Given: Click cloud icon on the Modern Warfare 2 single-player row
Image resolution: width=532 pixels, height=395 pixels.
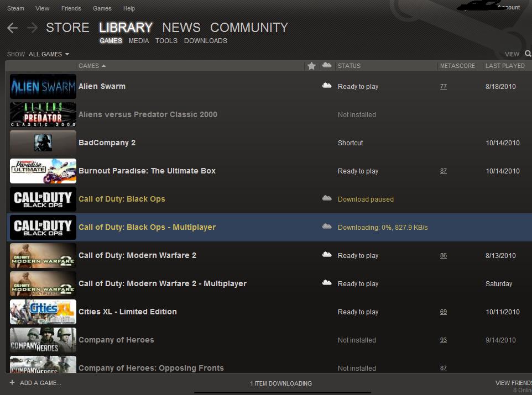Looking at the screenshot, I should [327, 254].
